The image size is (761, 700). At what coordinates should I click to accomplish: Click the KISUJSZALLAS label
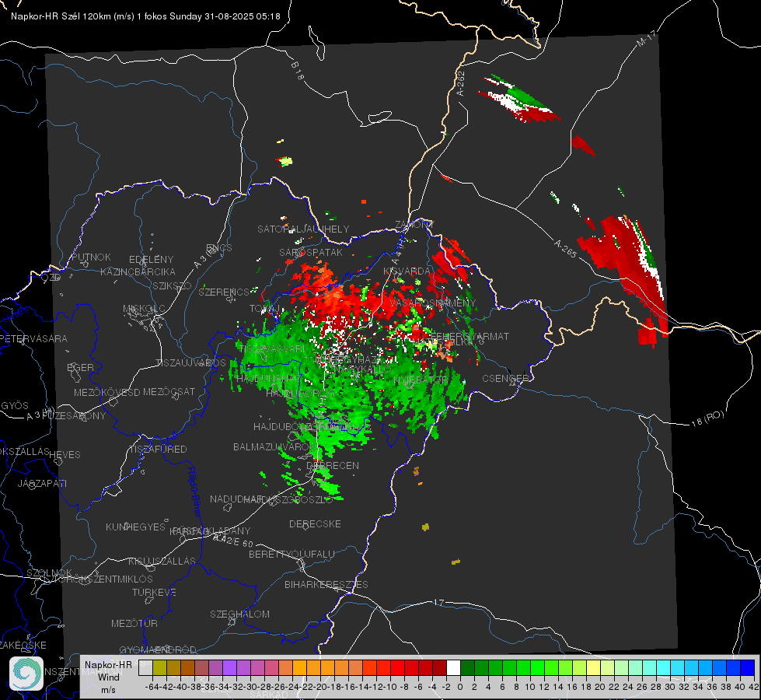coord(162,561)
